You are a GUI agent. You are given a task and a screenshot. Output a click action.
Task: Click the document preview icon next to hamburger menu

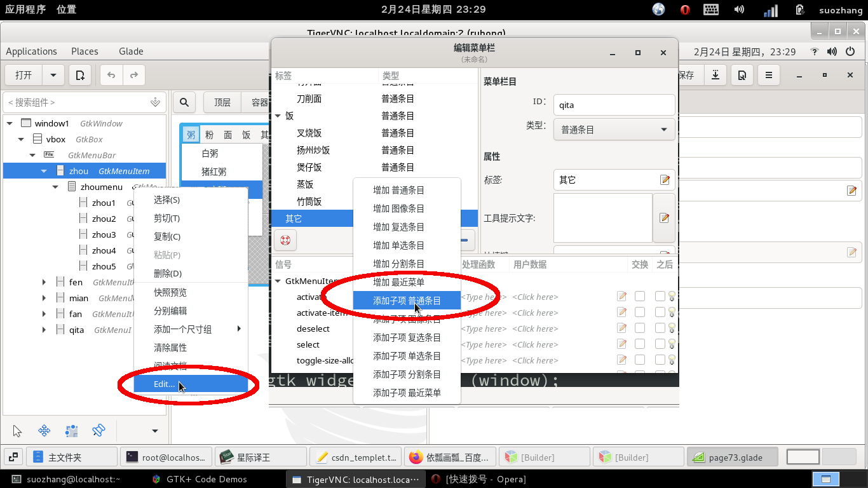(742, 74)
